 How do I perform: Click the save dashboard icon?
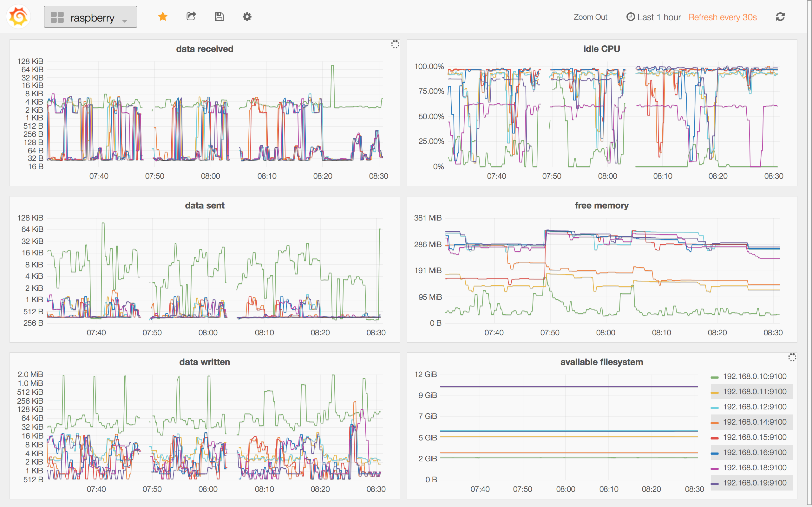219,17
